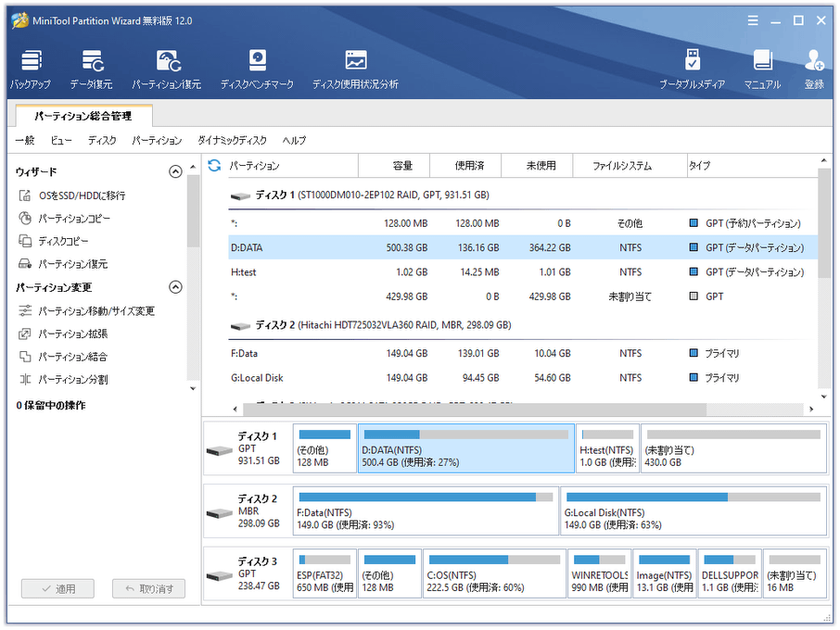Open ディスク使用状況分析 (Space Analyzer)

355,69
